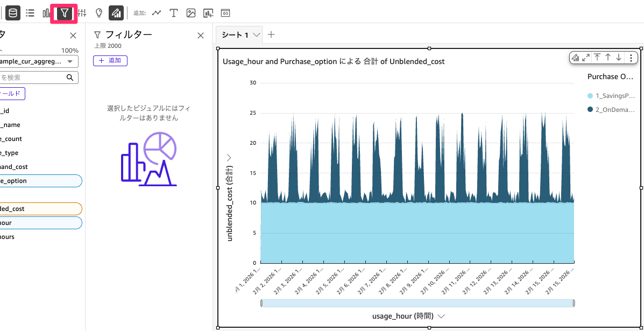Add an image via the picture icon

pos(191,13)
